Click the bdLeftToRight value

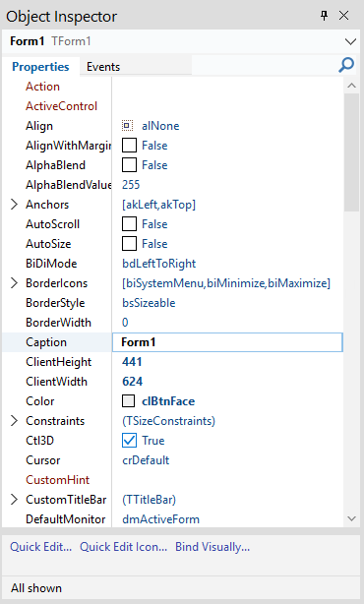click(159, 264)
